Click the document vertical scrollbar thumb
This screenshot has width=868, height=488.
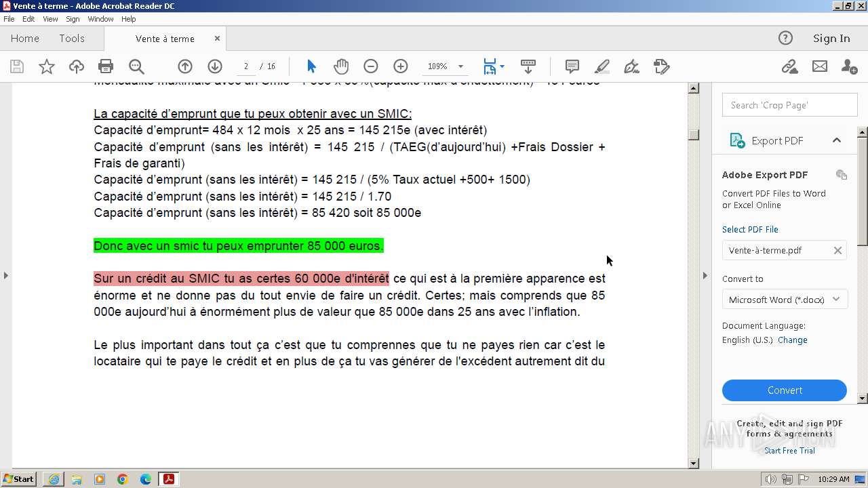[x=693, y=134]
